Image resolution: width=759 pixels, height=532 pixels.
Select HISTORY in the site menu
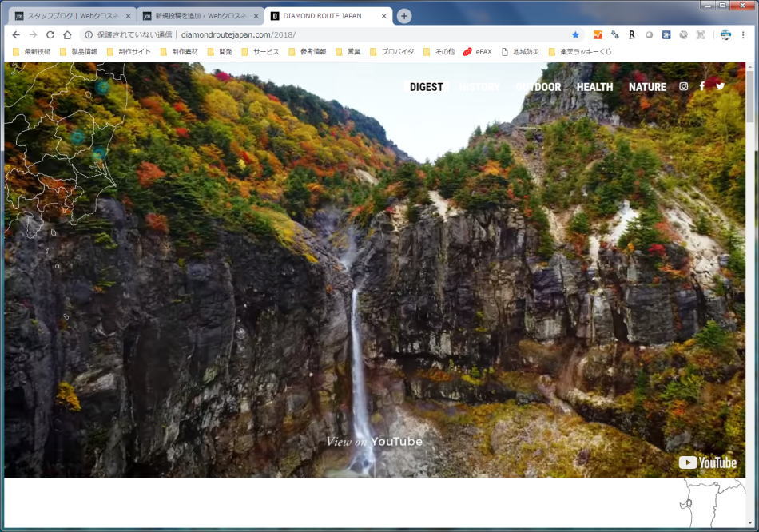pyautogui.click(x=479, y=86)
